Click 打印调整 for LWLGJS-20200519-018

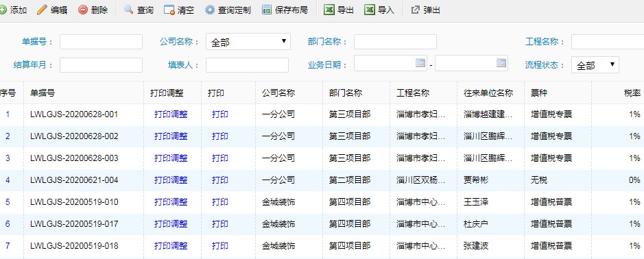[171, 246]
